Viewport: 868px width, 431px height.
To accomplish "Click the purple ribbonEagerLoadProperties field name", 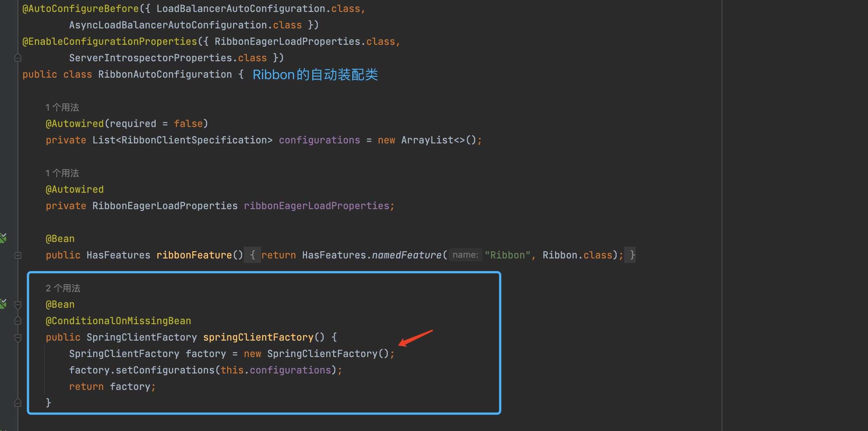I will point(317,206).
